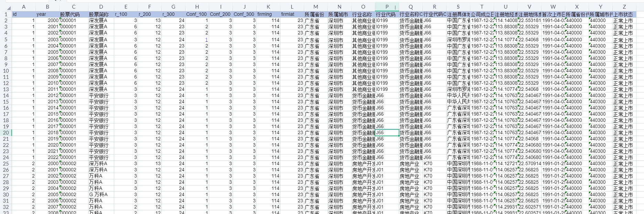Screen dimensions: 644x214
Task: Select column C header
Action: pyautogui.click(x=74, y=7)
